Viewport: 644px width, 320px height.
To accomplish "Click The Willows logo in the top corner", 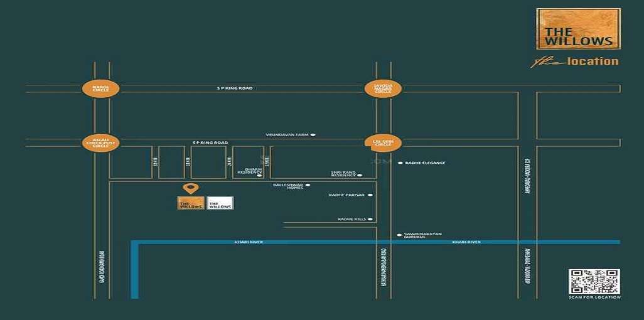I will (x=578, y=29).
